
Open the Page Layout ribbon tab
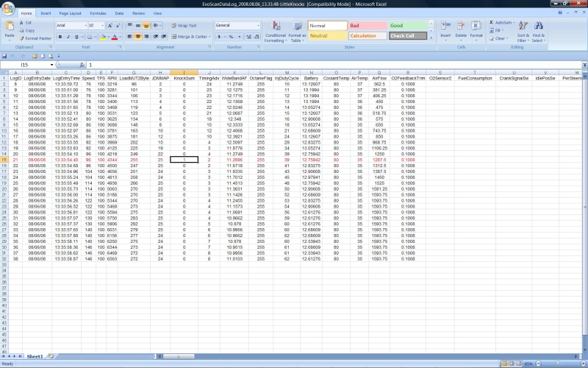coord(71,13)
